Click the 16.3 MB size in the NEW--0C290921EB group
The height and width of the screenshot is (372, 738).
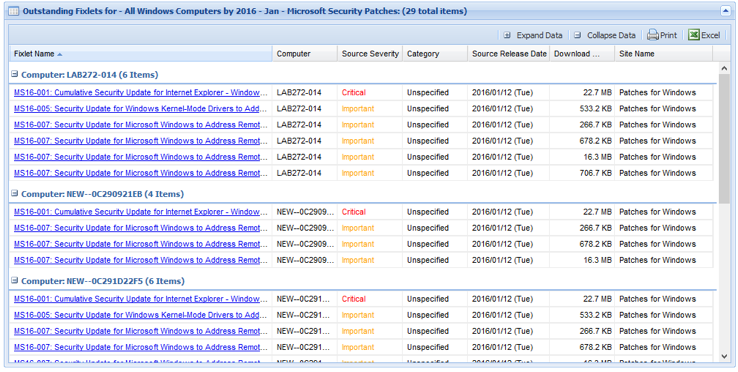pyautogui.click(x=597, y=260)
